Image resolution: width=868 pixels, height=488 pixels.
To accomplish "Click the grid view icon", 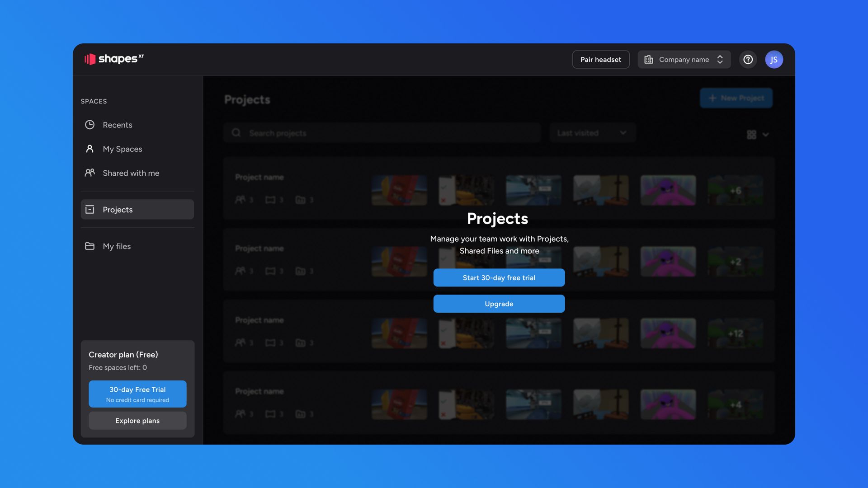I will pyautogui.click(x=751, y=135).
